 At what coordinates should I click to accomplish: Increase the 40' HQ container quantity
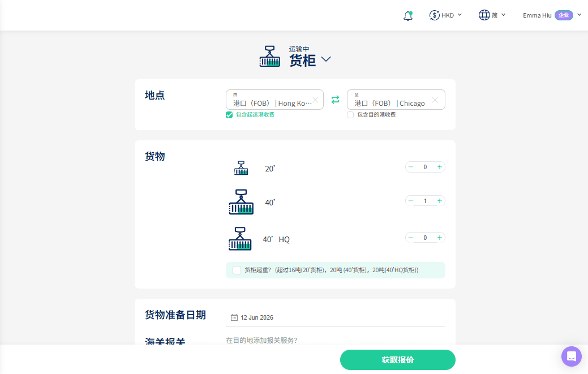click(440, 238)
